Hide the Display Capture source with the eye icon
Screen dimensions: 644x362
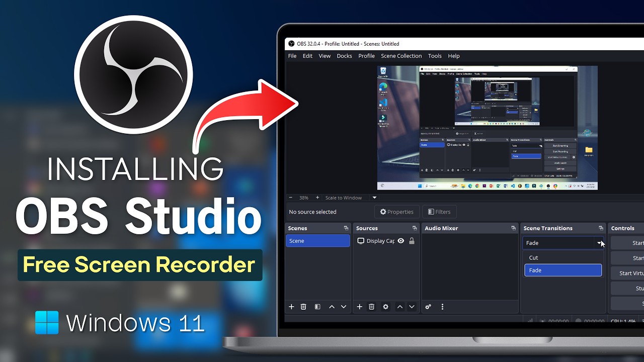[401, 241]
